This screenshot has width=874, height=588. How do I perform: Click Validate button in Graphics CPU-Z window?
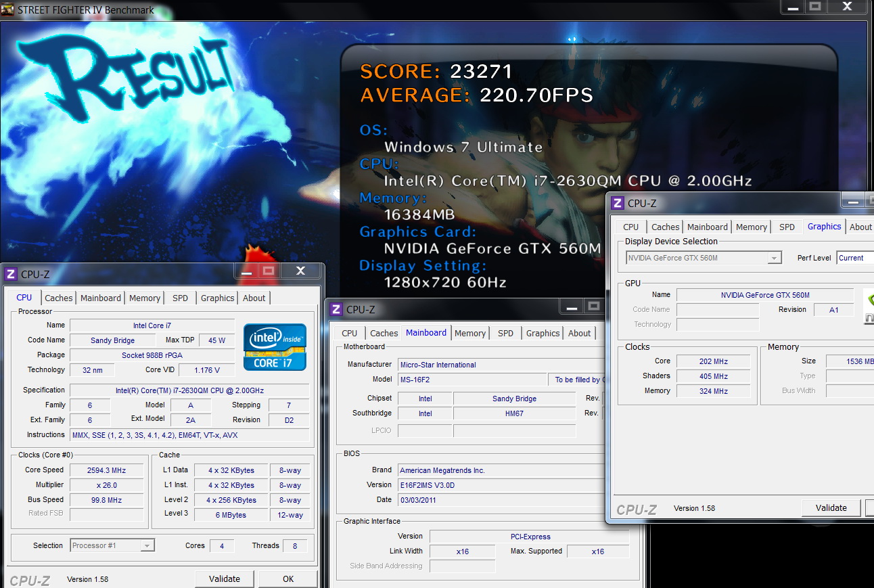click(831, 507)
